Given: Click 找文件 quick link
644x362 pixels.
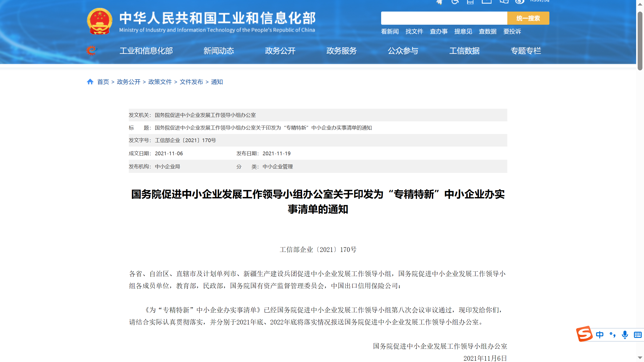Looking at the screenshot, I should (414, 32).
